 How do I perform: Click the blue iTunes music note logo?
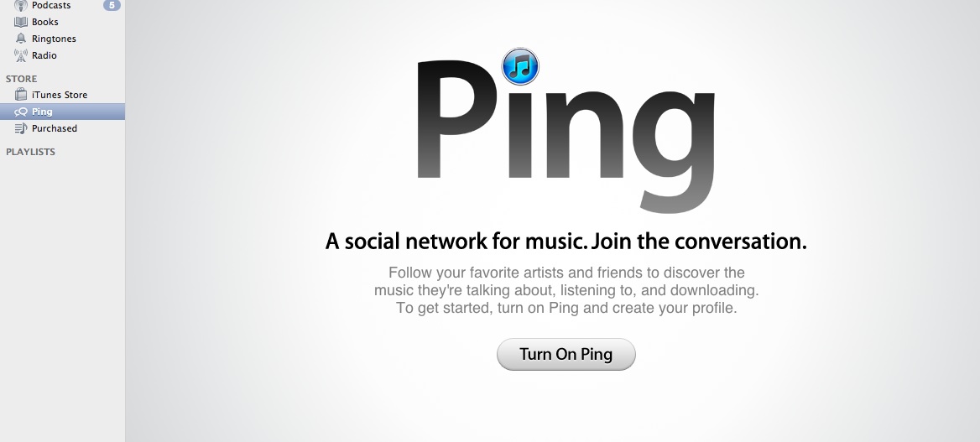(x=520, y=66)
